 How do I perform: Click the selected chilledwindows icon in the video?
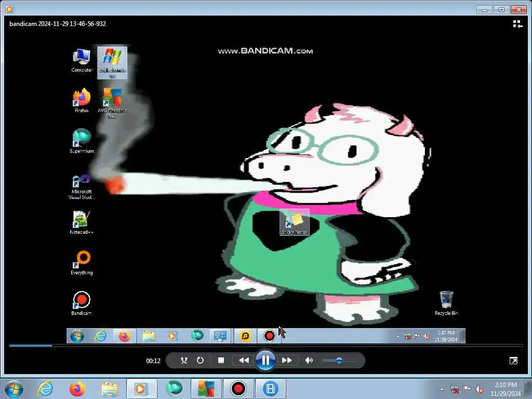click(x=112, y=63)
